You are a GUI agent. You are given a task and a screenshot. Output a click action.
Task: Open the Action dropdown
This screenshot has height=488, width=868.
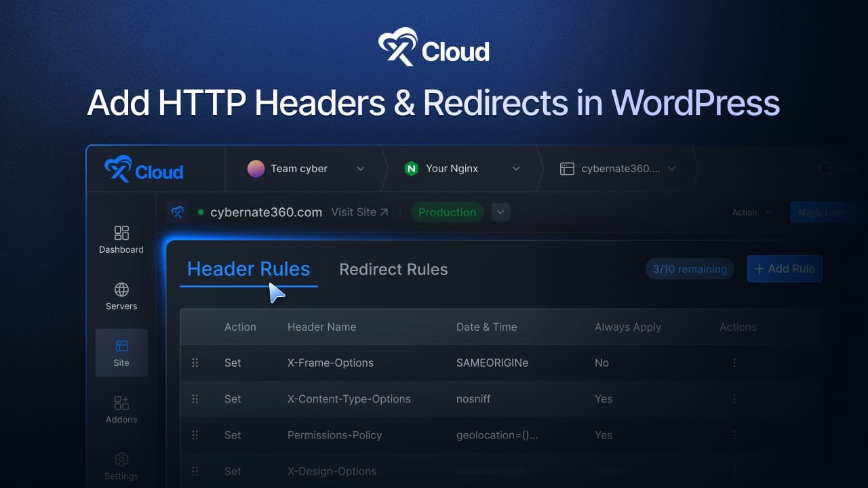(x=752, y=212)
